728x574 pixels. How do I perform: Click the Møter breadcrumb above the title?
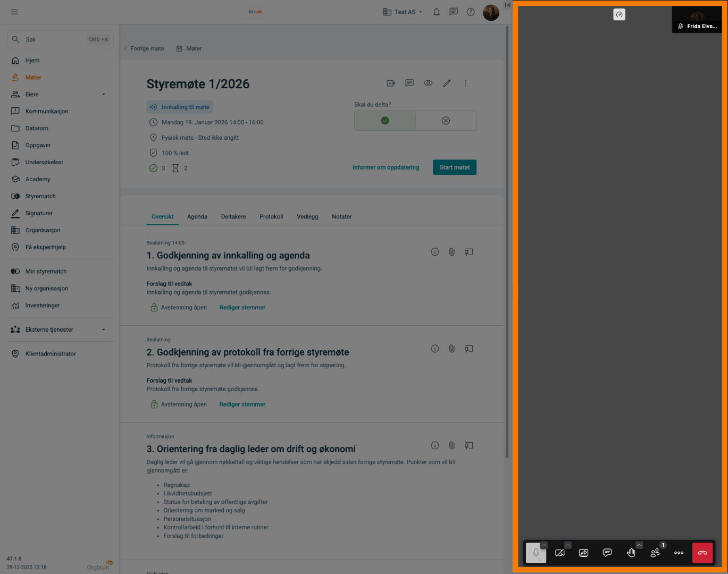[x=189, y=48]
